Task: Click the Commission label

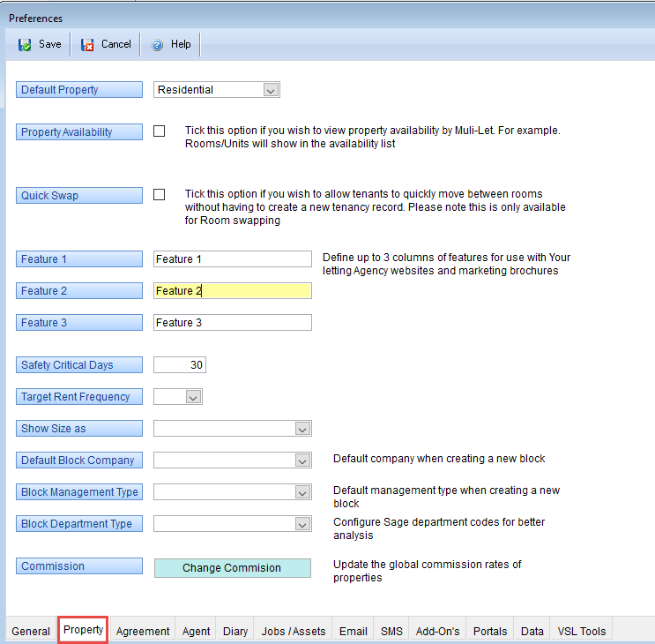Action: 79,566
